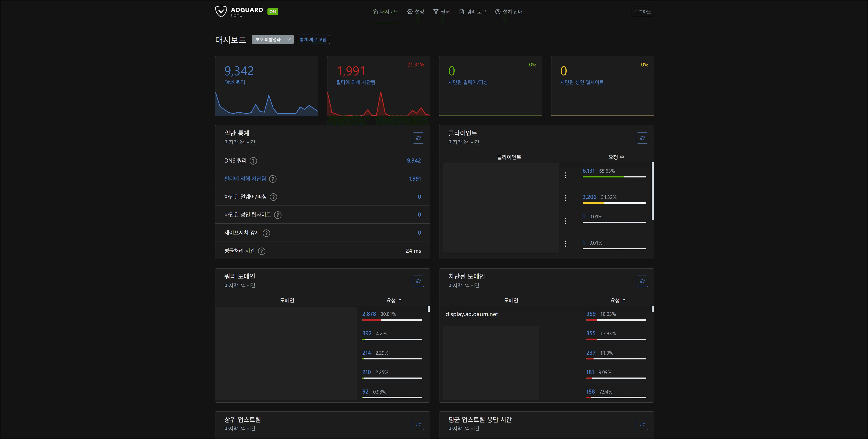
Task: Click the 359 blocked domain count
Action: 591,314
